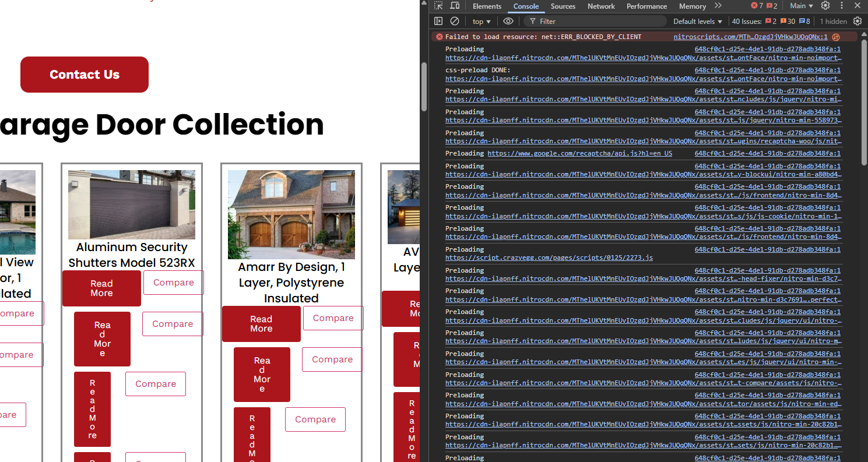The image size is (868, 462).
Task: Click the 40 Issues: label
Action: pos(747,21)
